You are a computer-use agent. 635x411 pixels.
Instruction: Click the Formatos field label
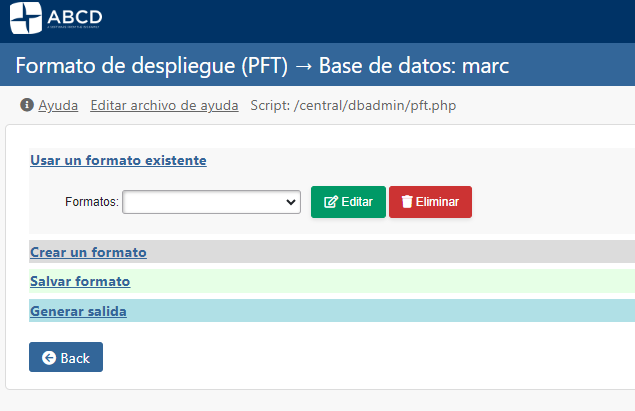click(92, 202)
